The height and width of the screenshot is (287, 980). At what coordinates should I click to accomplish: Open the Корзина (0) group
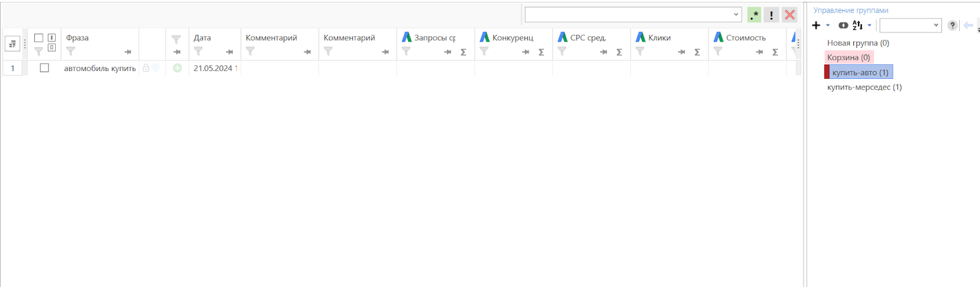(x=848, y=58)
